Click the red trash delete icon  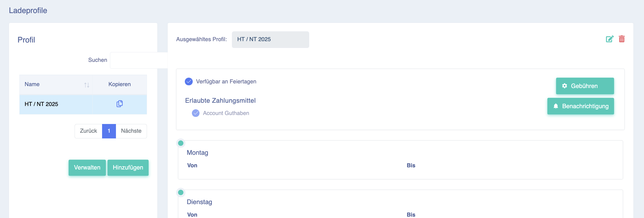[x=622, y=39]
